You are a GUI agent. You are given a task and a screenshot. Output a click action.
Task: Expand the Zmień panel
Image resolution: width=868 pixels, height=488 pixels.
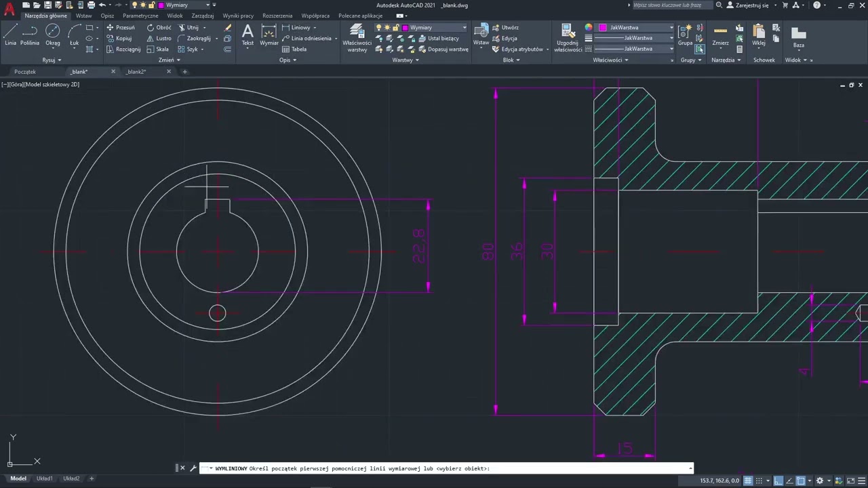tap(170, 60)
